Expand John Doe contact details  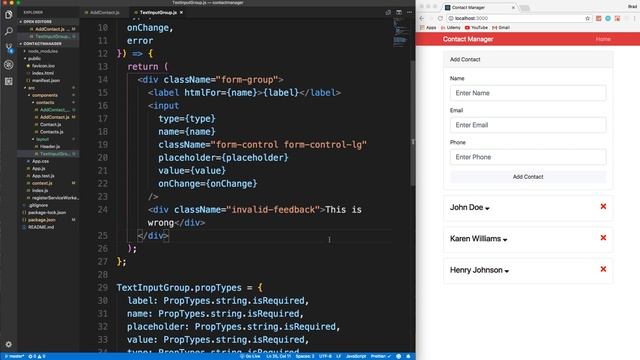coord(487,209)
